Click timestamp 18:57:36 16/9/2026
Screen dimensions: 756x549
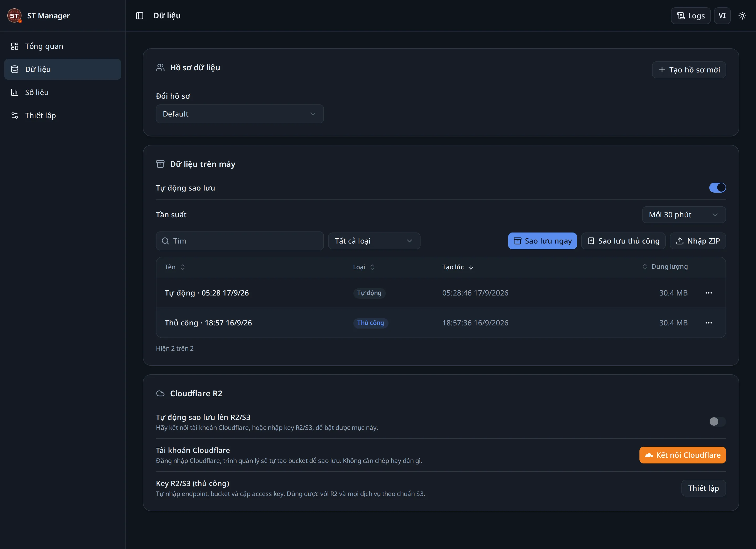pos(475,323)
